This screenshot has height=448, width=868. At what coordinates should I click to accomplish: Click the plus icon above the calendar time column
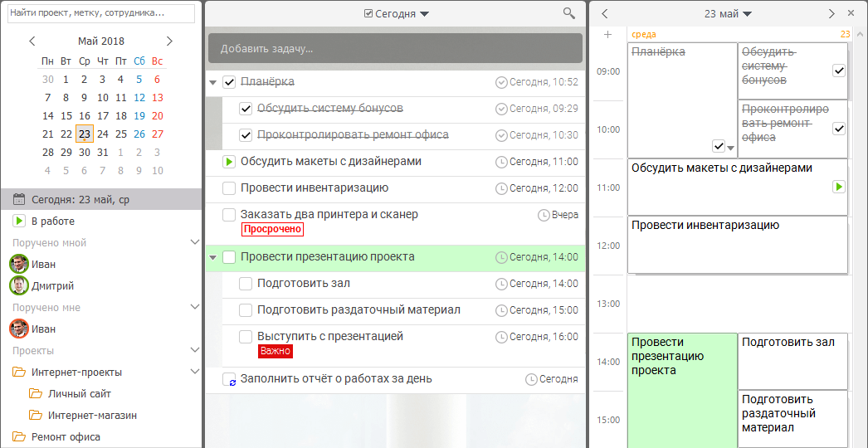(x=607, y=35)
